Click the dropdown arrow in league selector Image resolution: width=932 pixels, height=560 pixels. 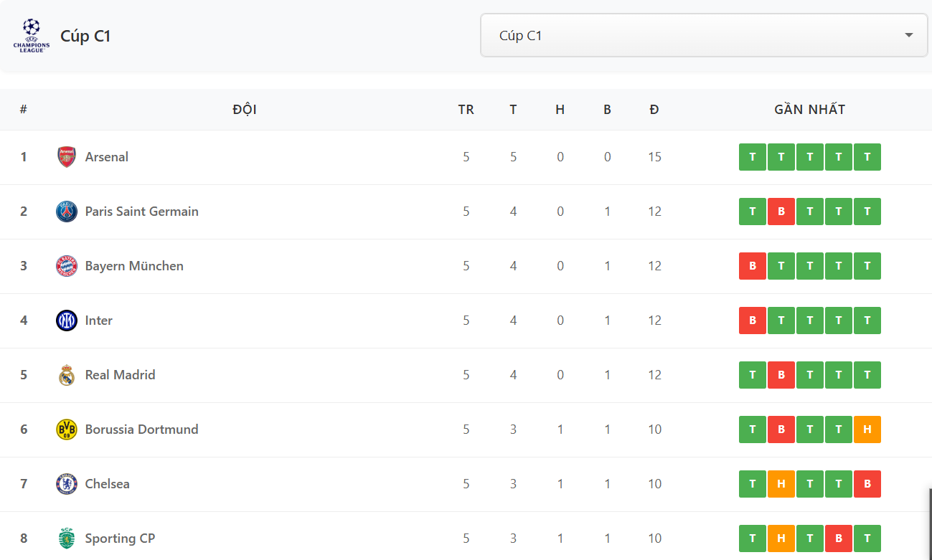point(908,35)
